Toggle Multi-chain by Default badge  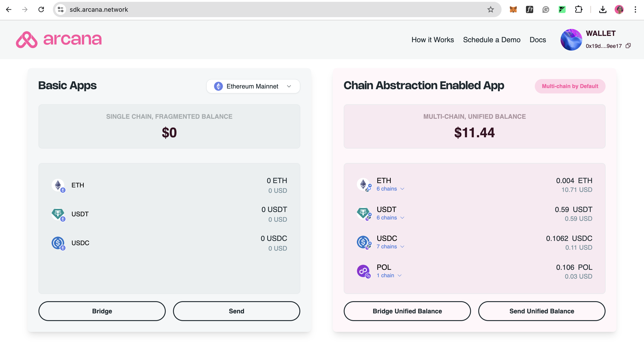pyautogui.click(x=570, y=86)
